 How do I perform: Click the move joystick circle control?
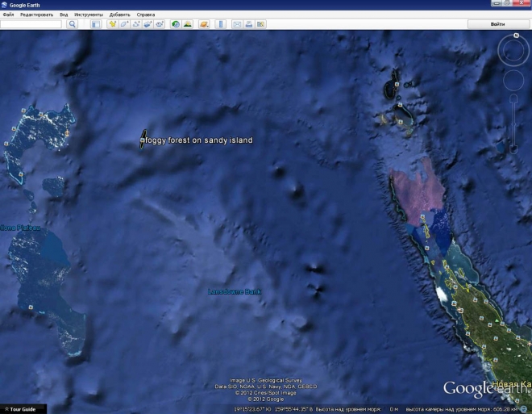513,80
